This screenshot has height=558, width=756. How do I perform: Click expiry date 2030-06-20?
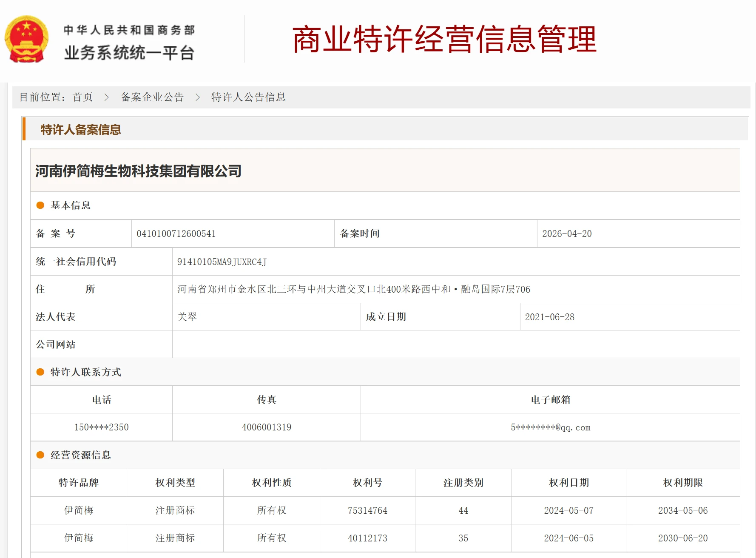(683, 538)
